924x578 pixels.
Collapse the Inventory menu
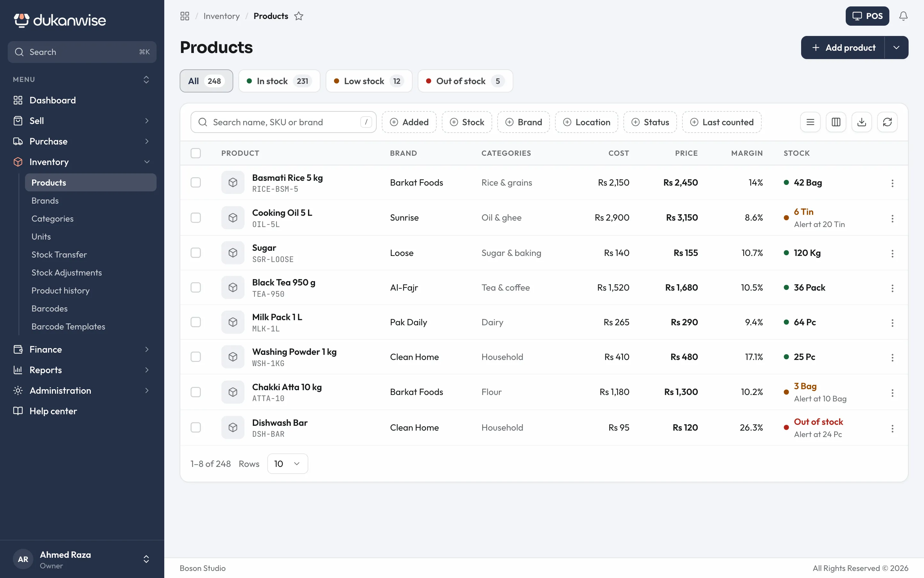point(82,162)
